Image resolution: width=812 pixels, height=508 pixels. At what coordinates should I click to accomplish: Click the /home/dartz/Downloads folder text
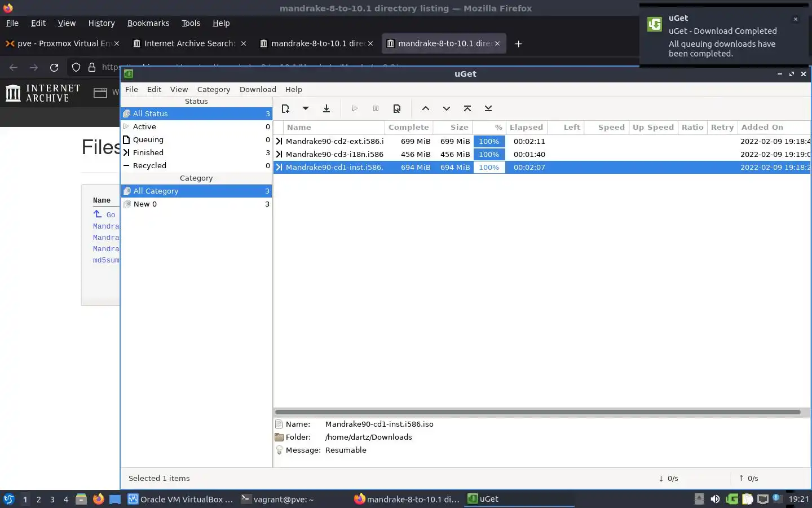pyautogui.click(x=369, y=437)
